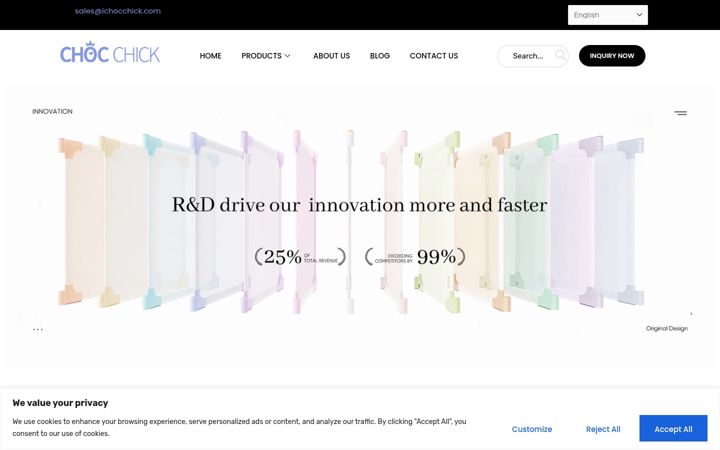The height and width of the screenshot is (450, 720).
Task: Click the Innovation label in banner
Action: 52,111
